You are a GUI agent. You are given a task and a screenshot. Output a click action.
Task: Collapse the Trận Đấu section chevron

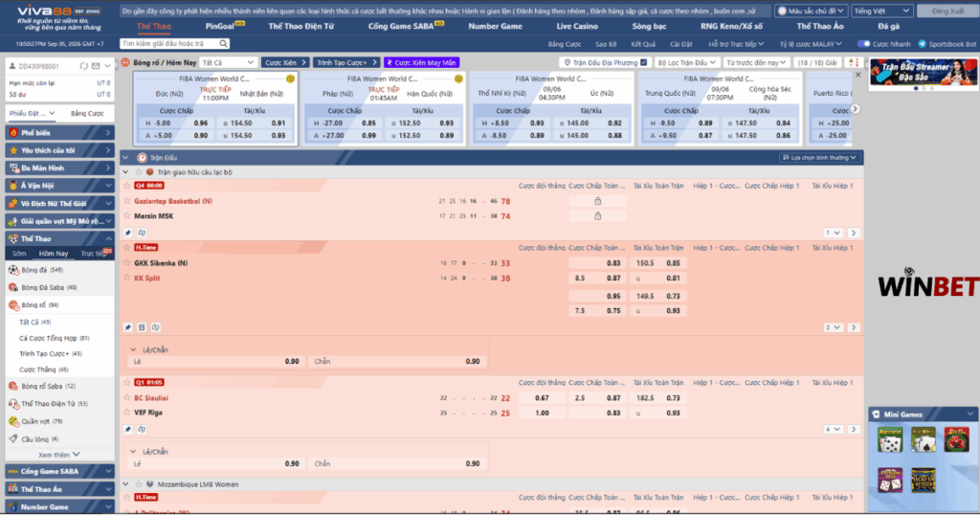click(x=125, y=158)
